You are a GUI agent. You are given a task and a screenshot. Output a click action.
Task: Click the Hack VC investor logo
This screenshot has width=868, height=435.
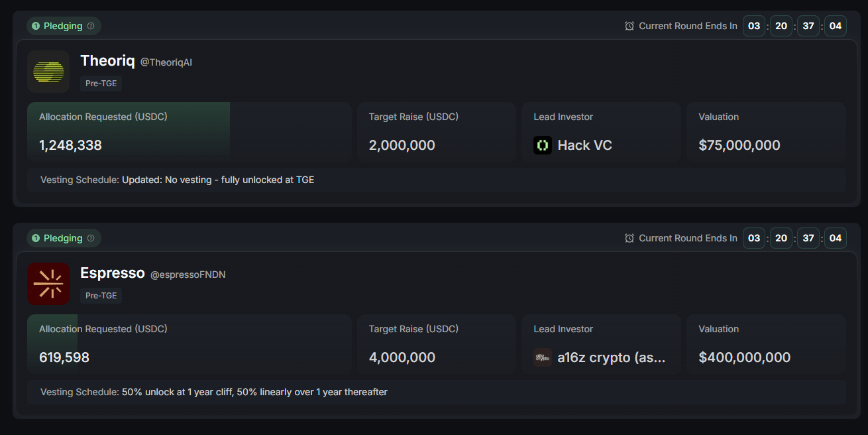click(543, 145)
